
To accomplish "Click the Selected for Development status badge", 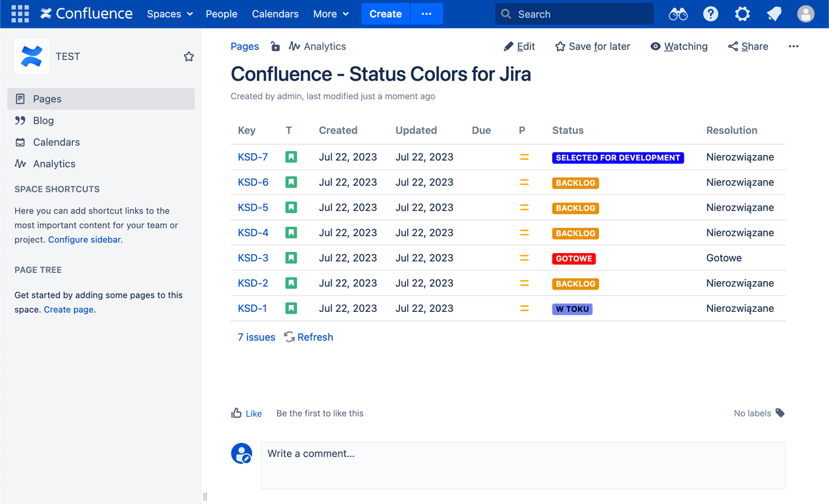I will (618, 158).
